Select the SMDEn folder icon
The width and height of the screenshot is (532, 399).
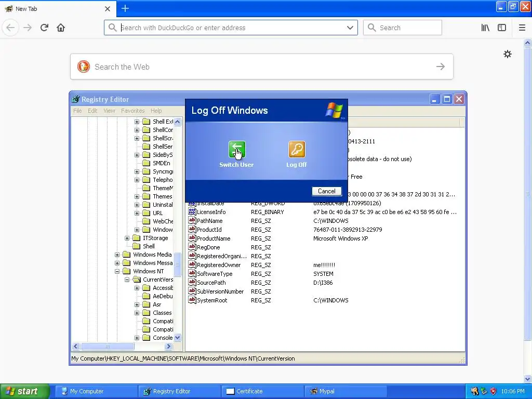pyautogui.click(x=147, y=163)
